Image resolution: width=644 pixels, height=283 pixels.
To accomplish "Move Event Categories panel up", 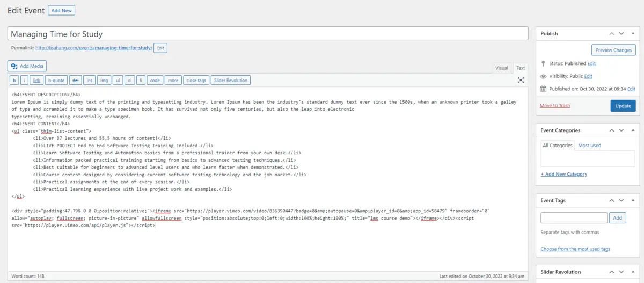I will click(611, 130).
